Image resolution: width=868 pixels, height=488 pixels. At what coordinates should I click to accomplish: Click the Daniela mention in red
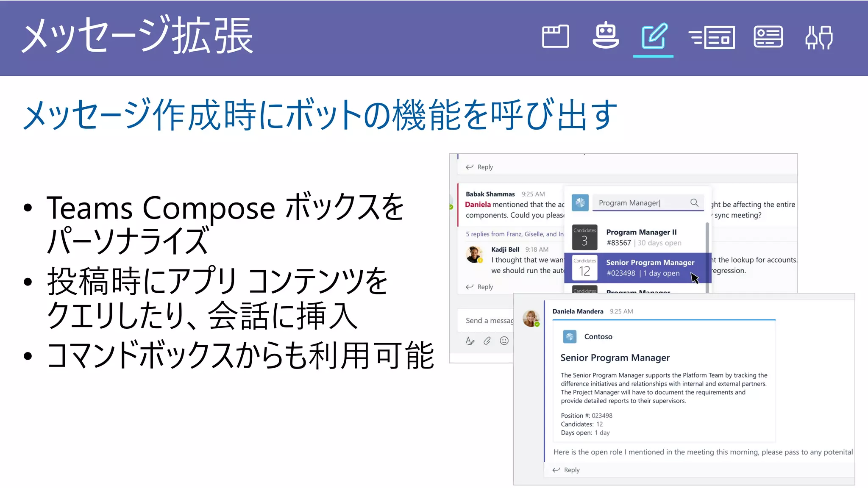coord(478,204)
